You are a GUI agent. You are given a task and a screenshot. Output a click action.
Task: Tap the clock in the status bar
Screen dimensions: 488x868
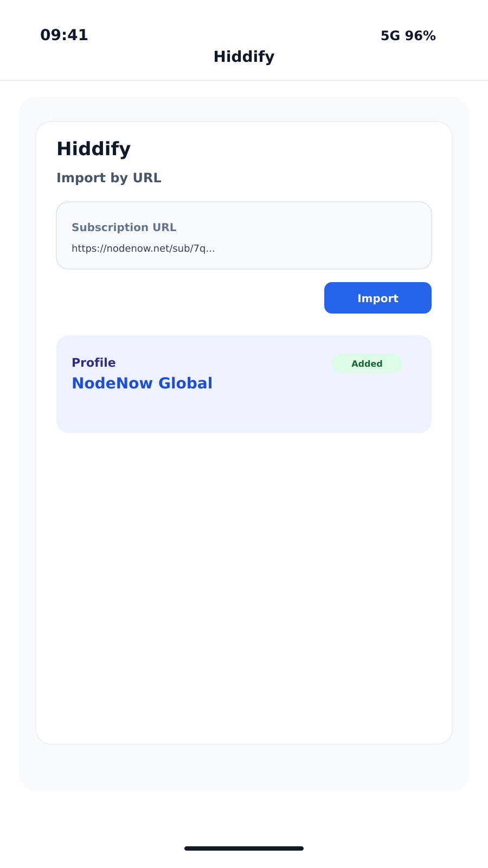64,35
